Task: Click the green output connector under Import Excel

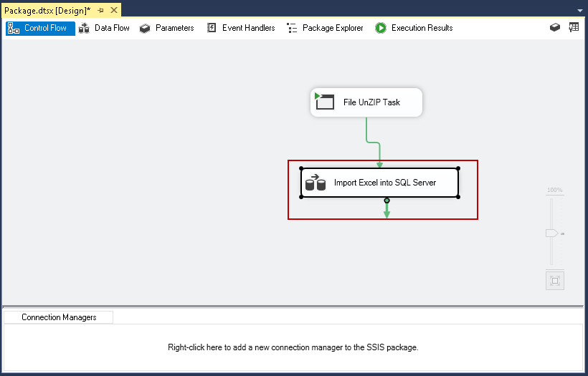Action: (x=387, y=208)
